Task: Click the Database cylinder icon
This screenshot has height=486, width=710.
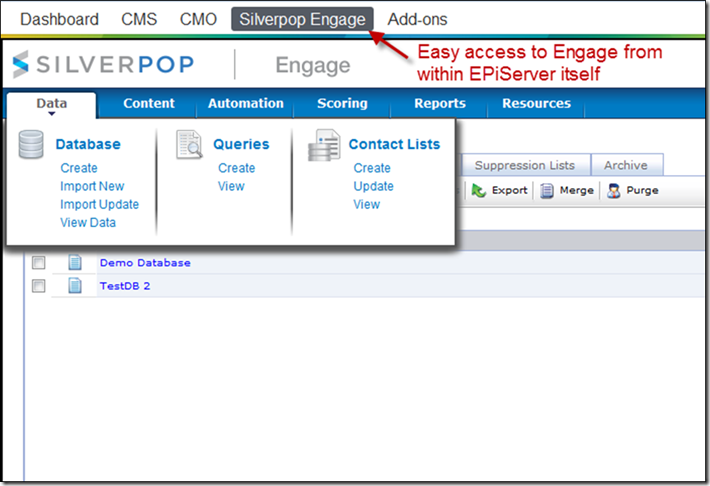Action: tap(31, 144)
